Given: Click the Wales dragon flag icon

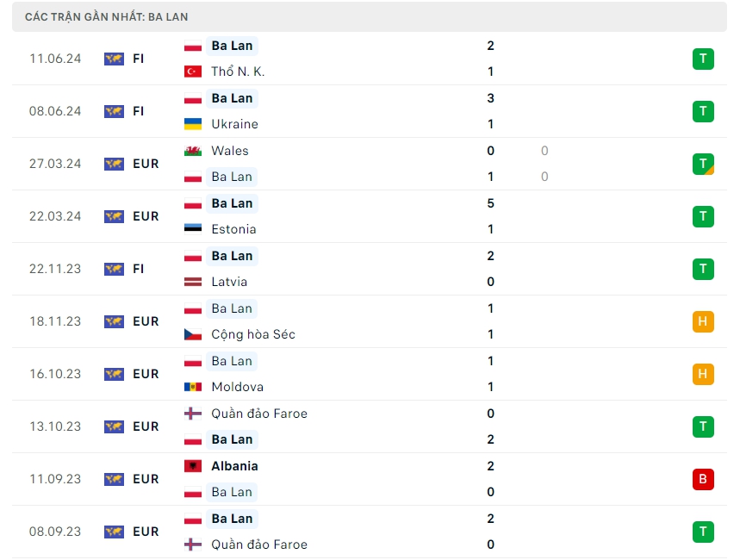Looking at the screenshot, I should tap(193, 151).
